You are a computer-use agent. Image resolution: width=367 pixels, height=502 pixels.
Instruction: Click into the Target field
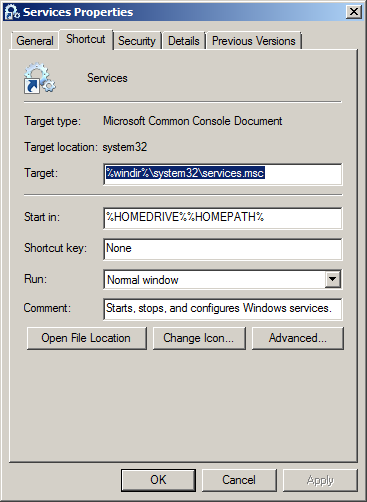(x=223, y=174)
